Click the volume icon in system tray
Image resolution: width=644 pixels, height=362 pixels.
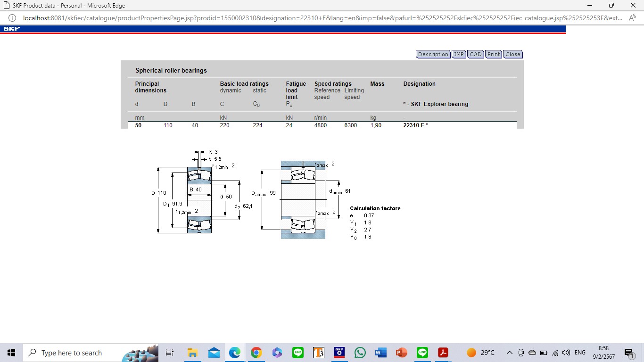pos(566,353)
